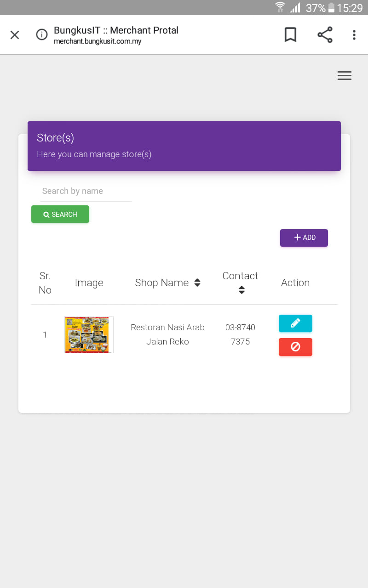Close the browser custom tab
The height and width of the screenshot is (588, 368).
click(15, 35)
